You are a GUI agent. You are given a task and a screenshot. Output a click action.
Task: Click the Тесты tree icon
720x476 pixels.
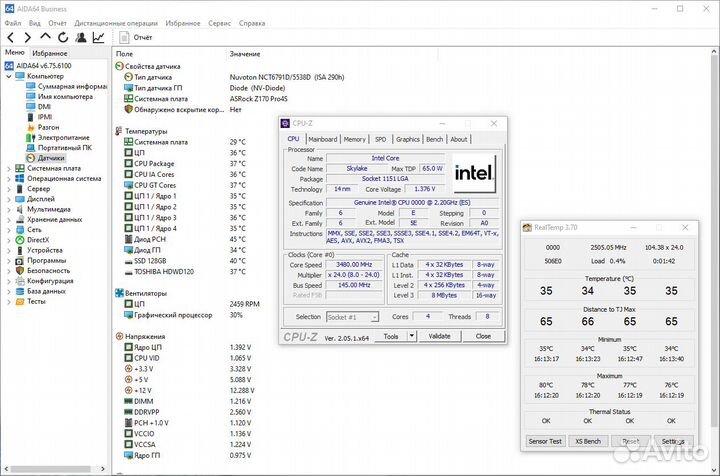19,301
